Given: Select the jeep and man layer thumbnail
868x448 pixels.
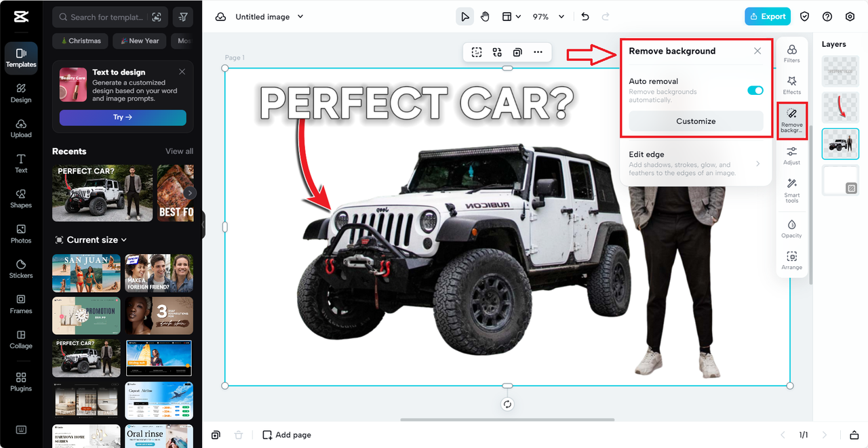Looking at the screenshot, I should 840,144.
